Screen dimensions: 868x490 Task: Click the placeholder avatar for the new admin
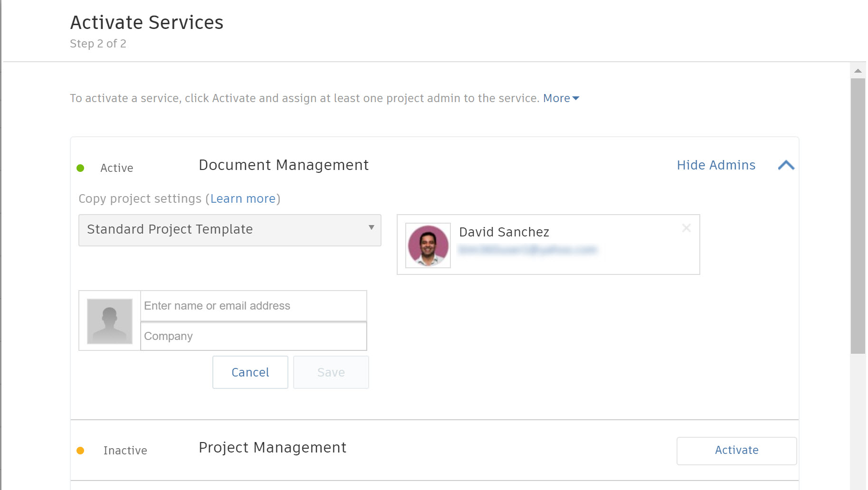pos(109,320)
